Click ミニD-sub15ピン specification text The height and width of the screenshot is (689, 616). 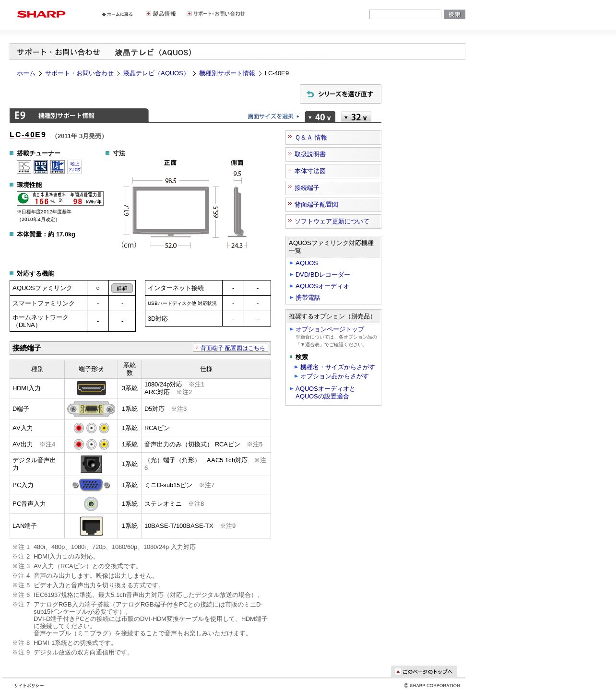point(168,485)
